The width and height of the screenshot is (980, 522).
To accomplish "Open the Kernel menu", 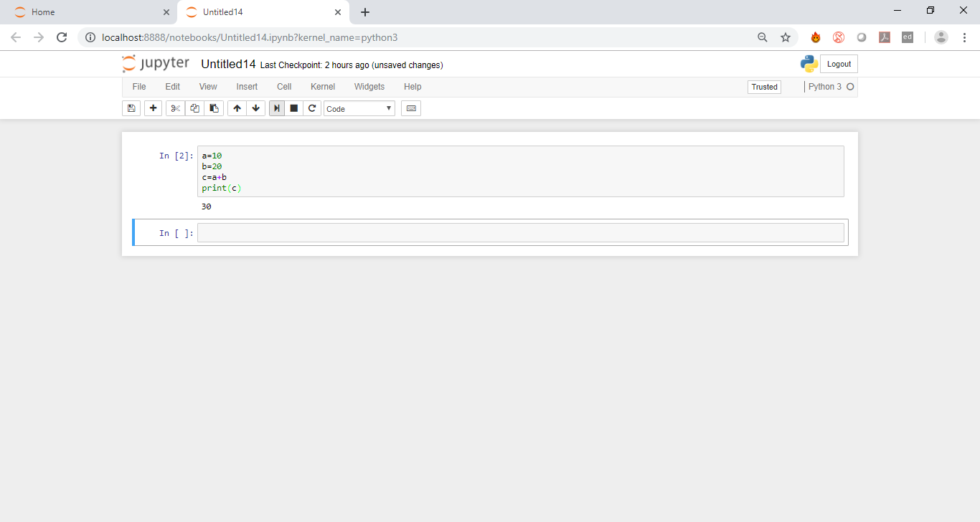I will (x=323, y=87).
